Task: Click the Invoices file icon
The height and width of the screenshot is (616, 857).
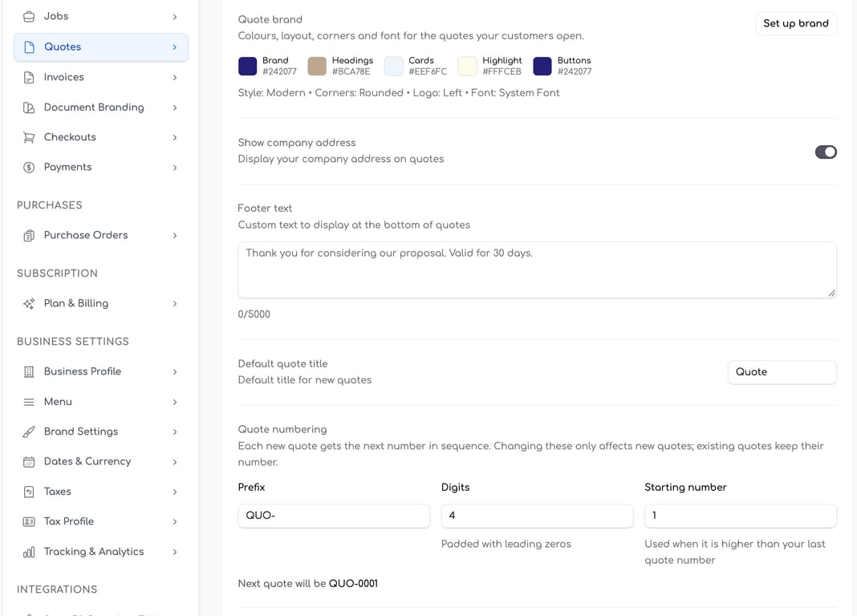Action: (29, 78)
